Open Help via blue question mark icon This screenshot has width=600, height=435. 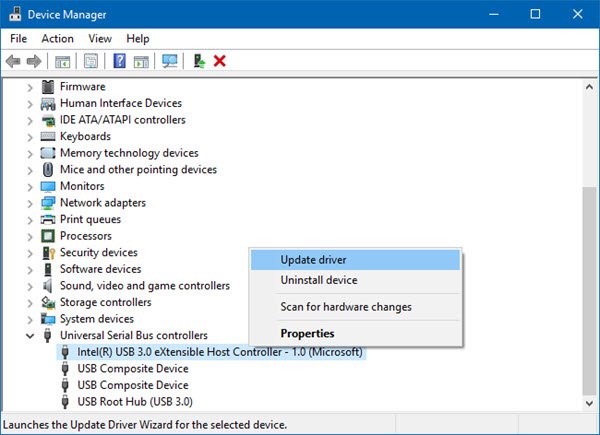(x=119, y=61)
